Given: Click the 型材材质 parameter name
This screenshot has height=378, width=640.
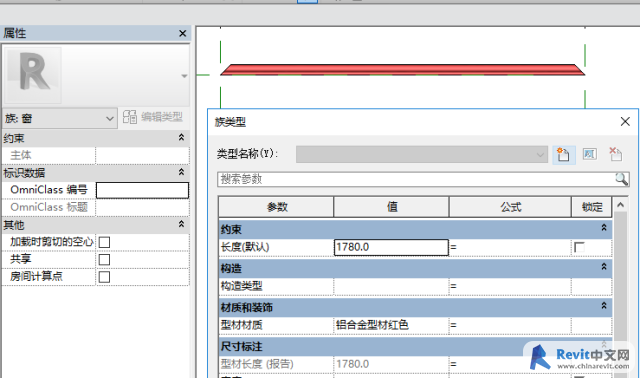Looking at the screenshot, I should point(241,325).
